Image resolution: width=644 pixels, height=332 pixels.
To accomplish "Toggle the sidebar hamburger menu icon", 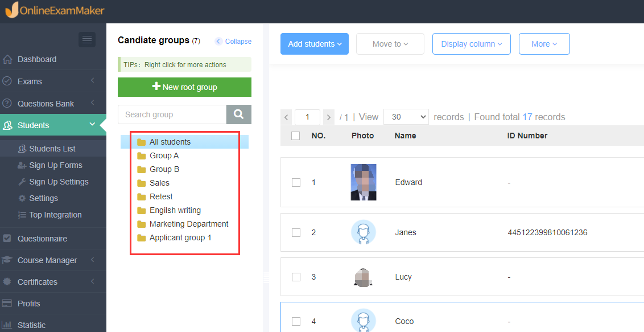I will (x=87, y=39).
